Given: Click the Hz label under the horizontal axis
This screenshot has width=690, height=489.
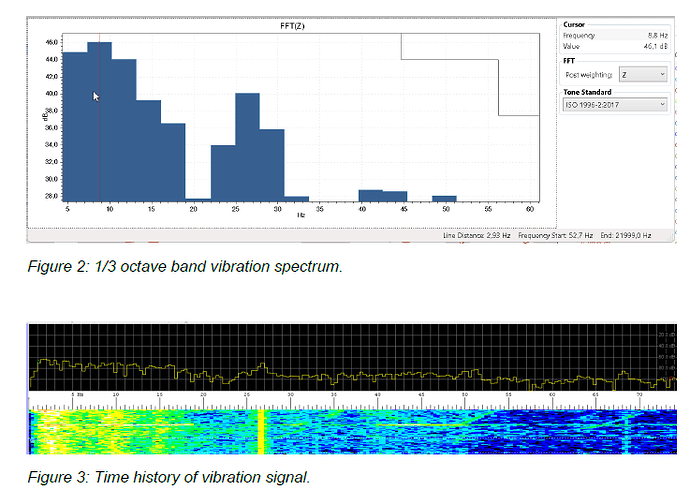Looking at the screenshot, I should click(x=300, y=214).
